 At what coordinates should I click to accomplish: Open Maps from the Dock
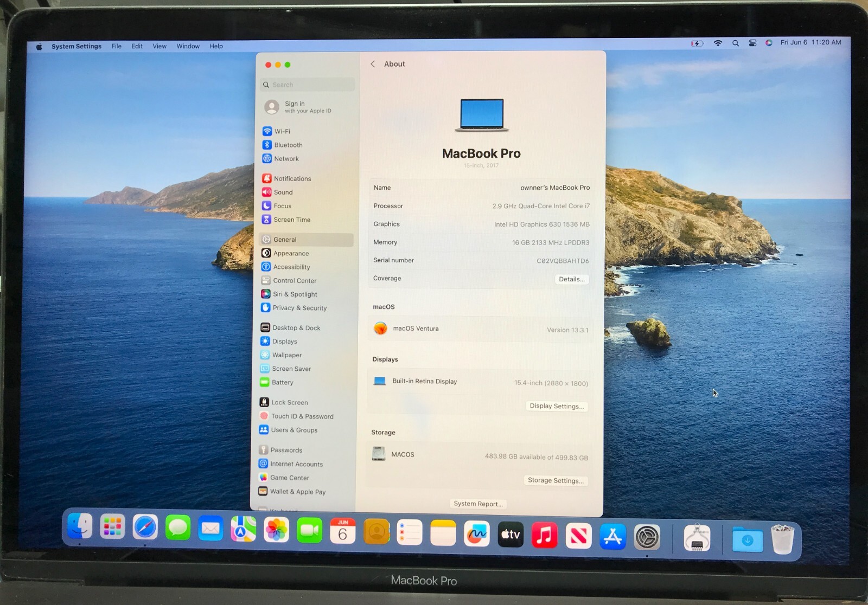(x=244, y=529)
